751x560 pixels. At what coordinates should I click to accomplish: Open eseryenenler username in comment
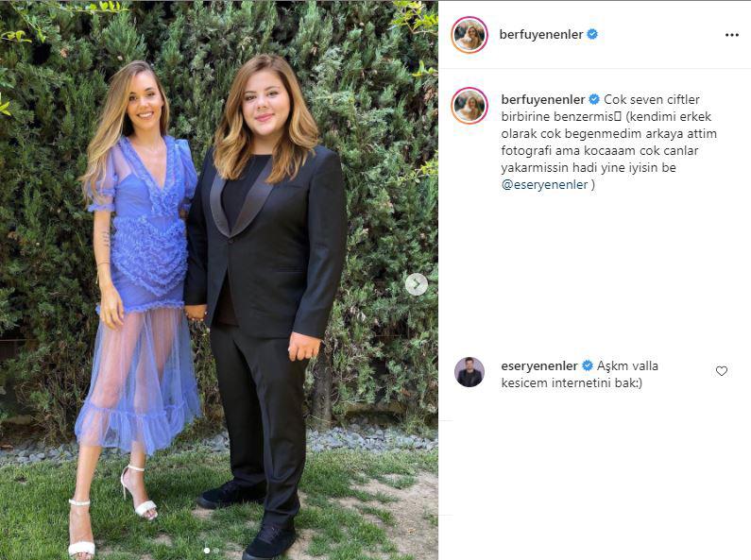tap(539, 366)
